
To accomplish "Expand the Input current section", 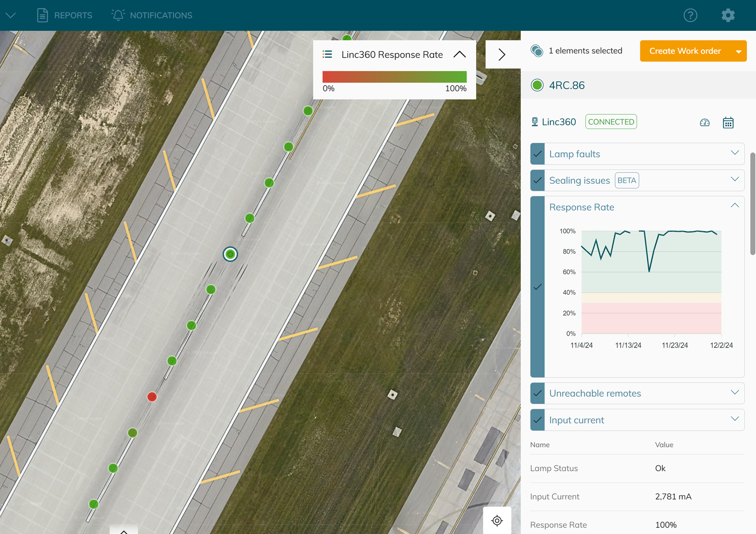I will coord(734,420).
